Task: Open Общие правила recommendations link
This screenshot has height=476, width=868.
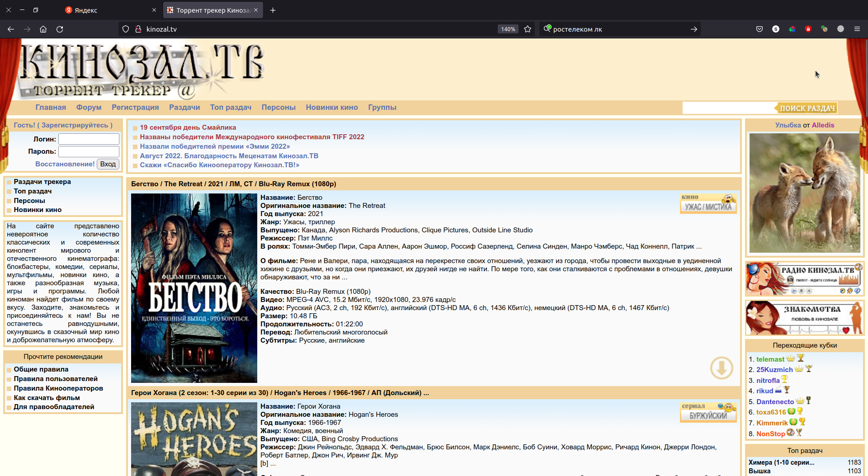Action: (41, 369)
